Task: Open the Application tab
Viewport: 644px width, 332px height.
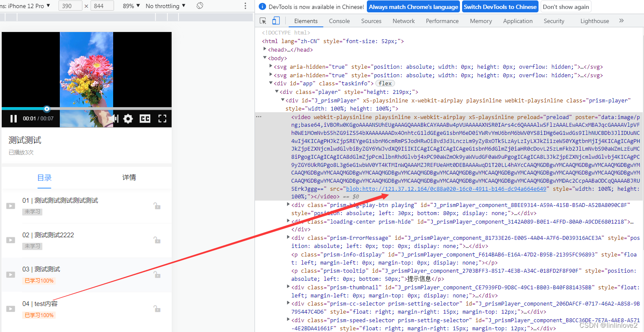Action: pyautogui.click(x=518, y=21)
